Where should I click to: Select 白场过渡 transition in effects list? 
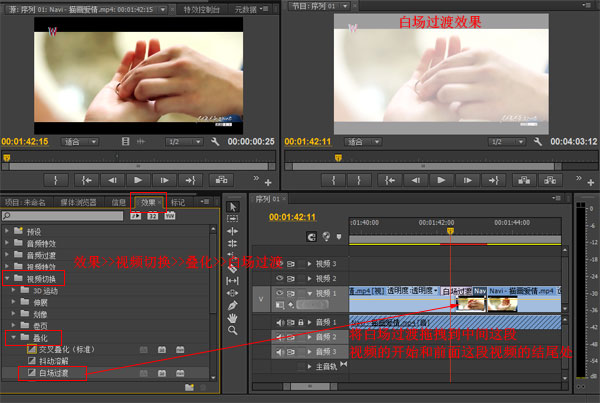[x=53, y=373]
